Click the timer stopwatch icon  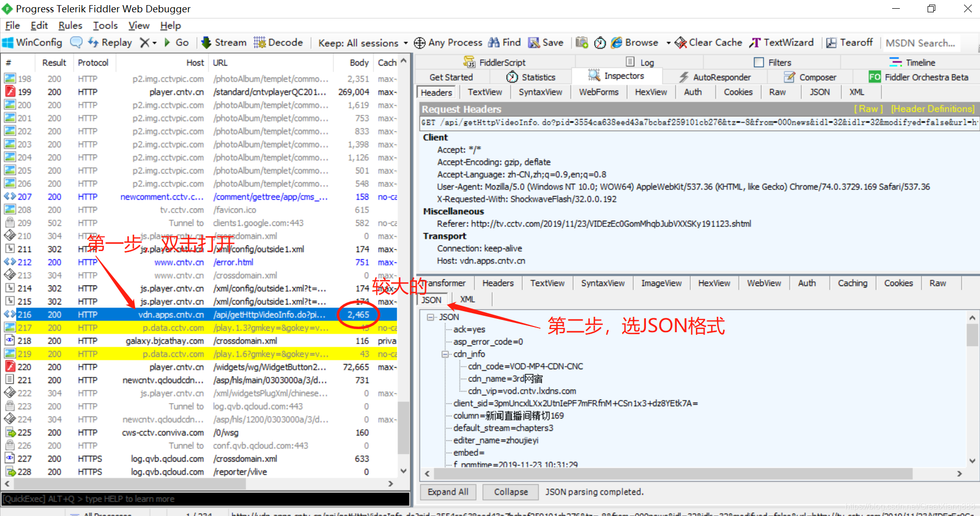tap(600, 43)
